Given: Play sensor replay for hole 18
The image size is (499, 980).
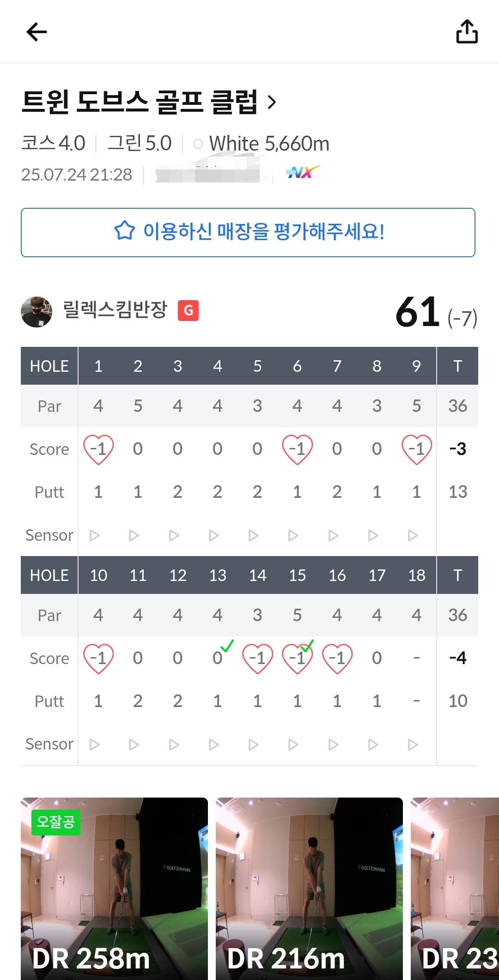Looking at the screenshot, I should point(413,744).
